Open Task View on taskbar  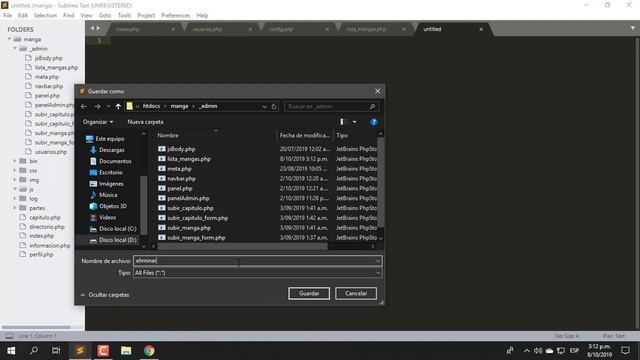(x=56, y=351)
